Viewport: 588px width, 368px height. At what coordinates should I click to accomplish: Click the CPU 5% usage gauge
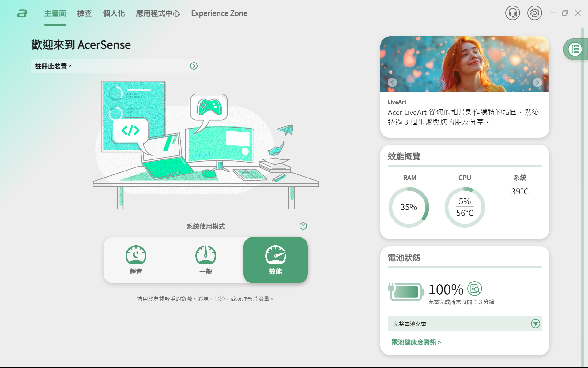[465, 207]
